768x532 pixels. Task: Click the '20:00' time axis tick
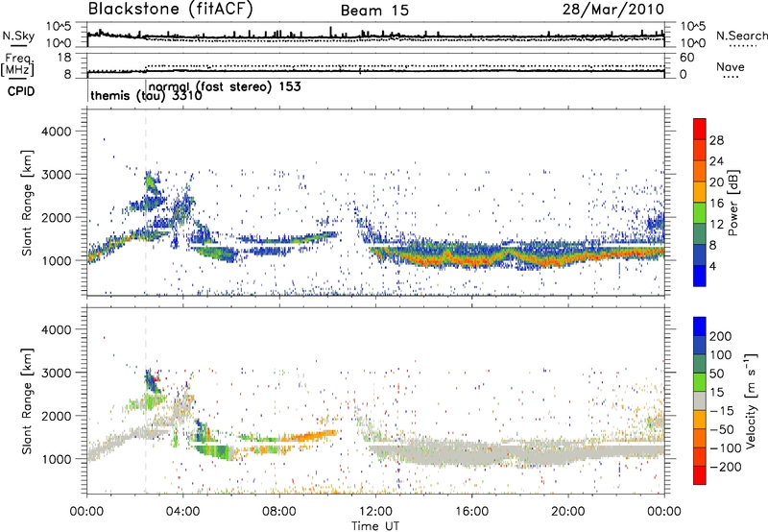(x=567, y=512)
